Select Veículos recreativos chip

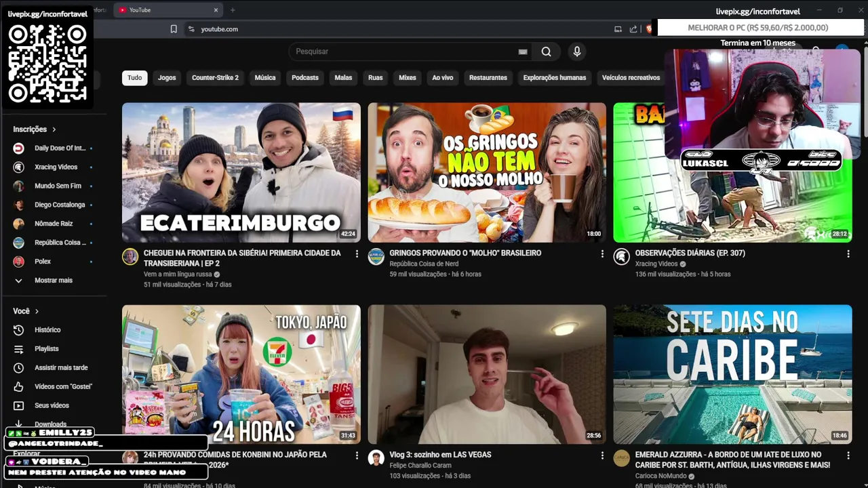(631, 78)
